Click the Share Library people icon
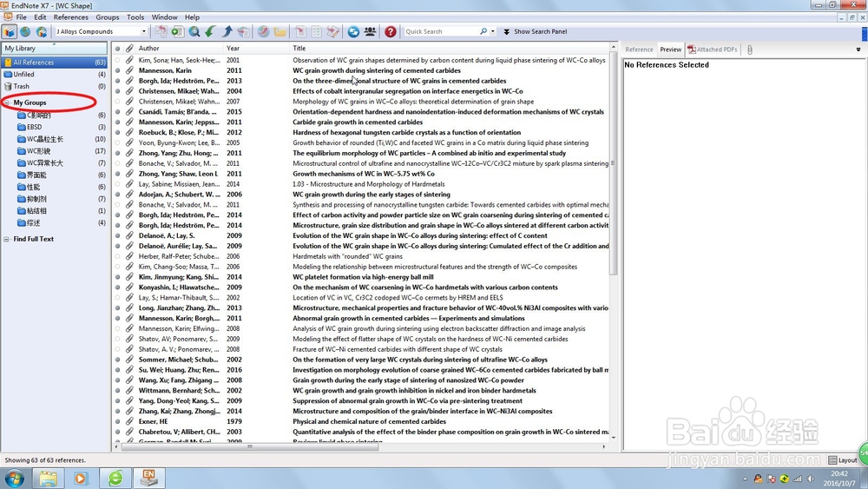 (x=370, y=31)
